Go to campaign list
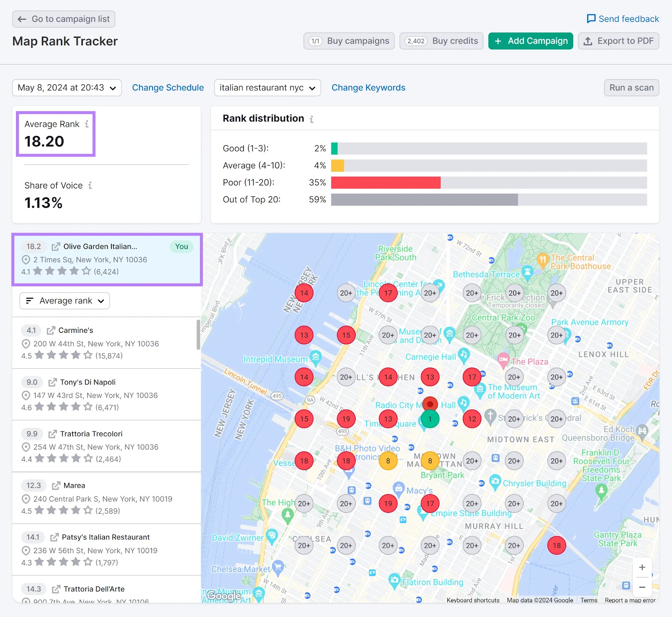 64,19
